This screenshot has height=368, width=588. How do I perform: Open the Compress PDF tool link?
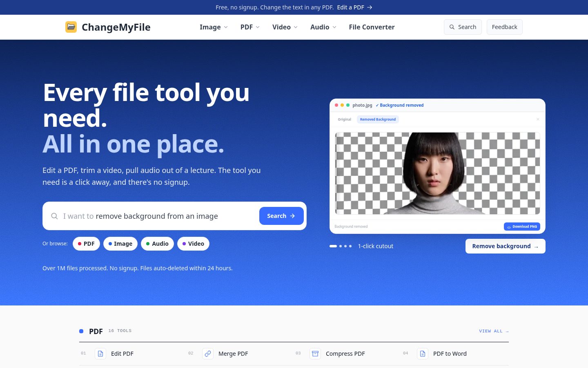click(345, 354)
